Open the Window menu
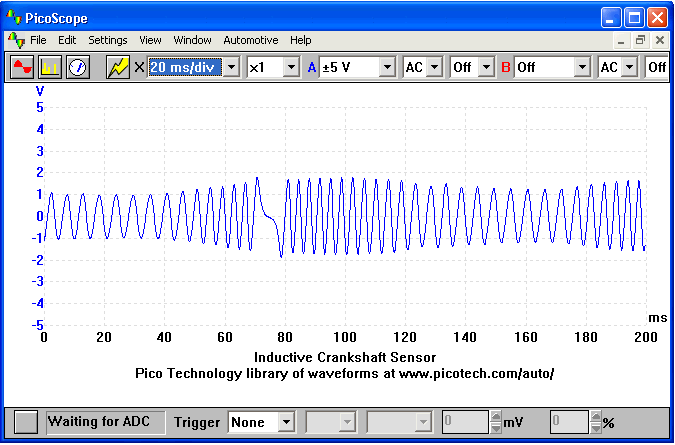 click(192, 40)
